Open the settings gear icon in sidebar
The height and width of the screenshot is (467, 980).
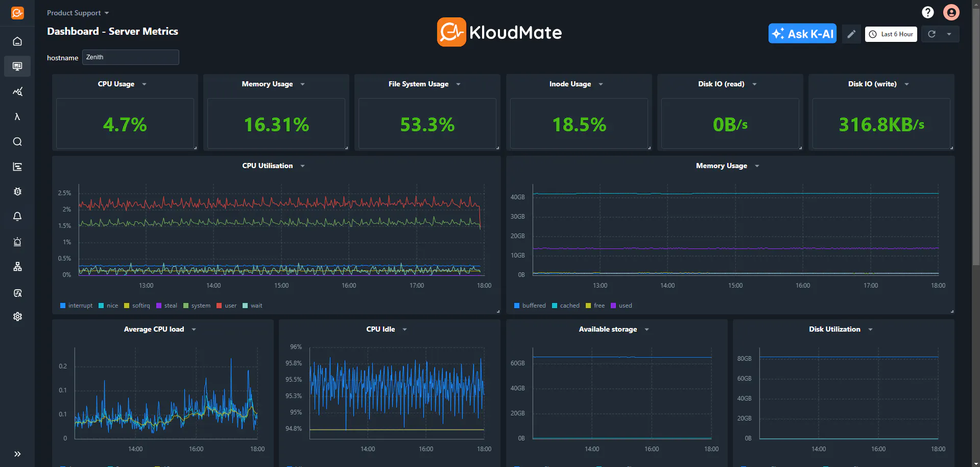click(x=17, y=317)
